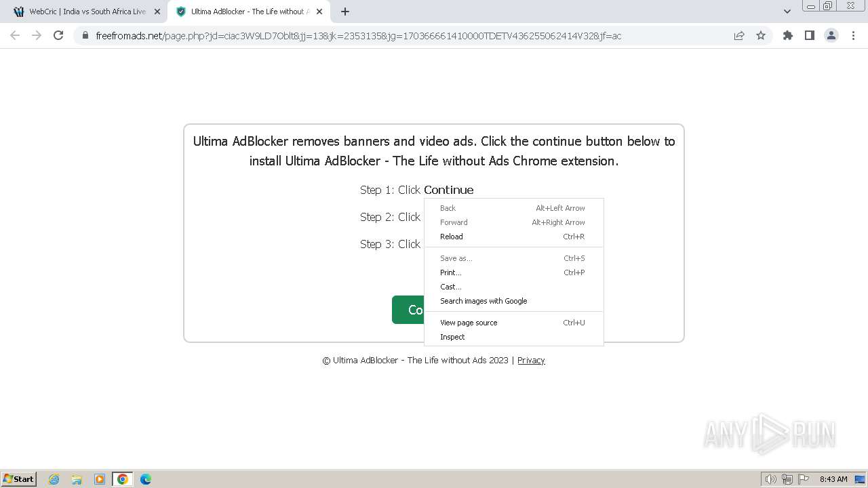Launch Microsoft Edge from taskbar
Screen dimensions: 868x488
click(x=146, y=479)
